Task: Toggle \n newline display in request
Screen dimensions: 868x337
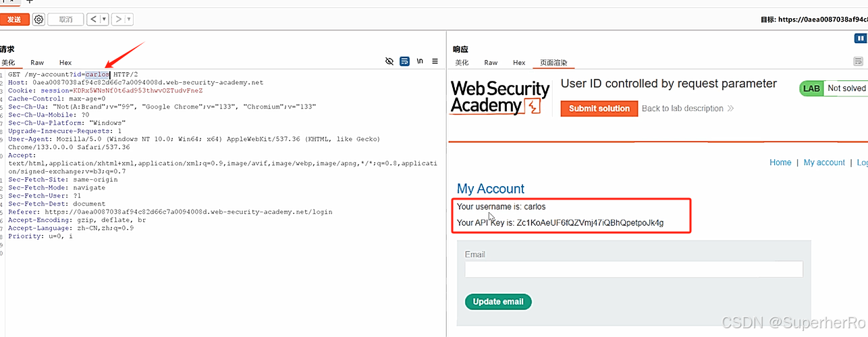Action: (420, 61)
